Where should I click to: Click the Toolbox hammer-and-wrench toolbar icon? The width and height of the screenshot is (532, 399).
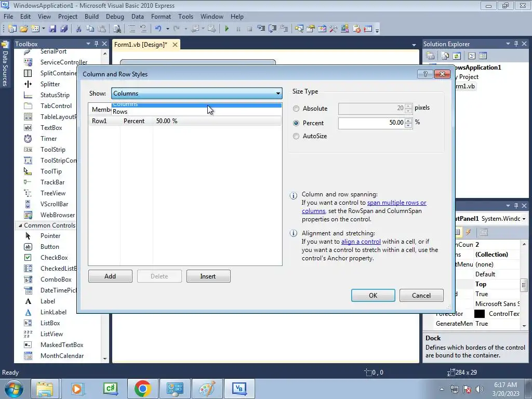tap(334, 29)
